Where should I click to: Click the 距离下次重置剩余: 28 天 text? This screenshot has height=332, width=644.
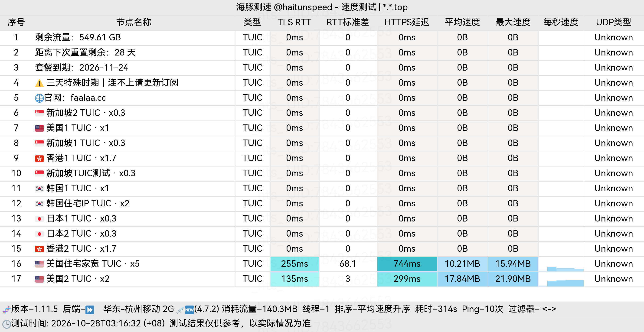coord(85,52)
